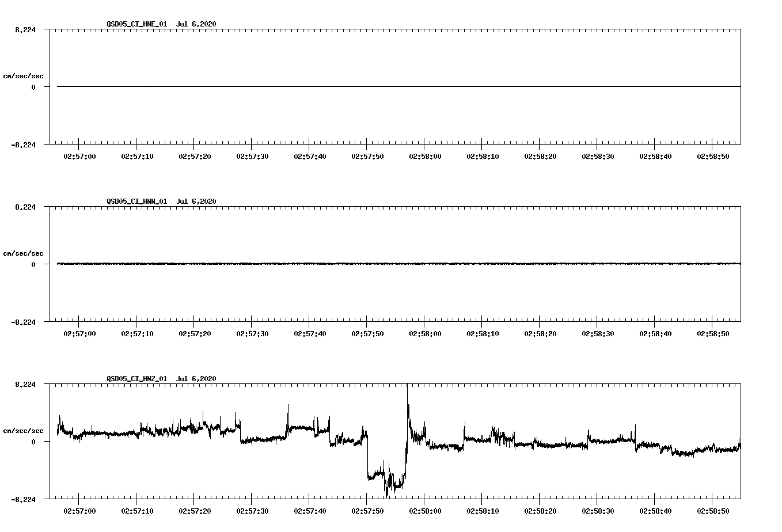Image resolution: width=782 pixels, height=532 pixels.
Task: Click the 02:58:40 time label under HNZ plot
Action: (655, 511)
